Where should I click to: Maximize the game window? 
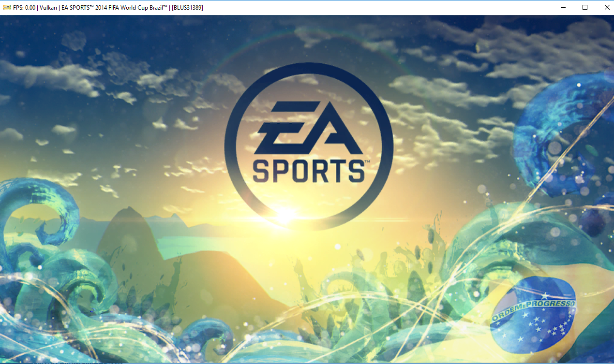tap(585, 7)
